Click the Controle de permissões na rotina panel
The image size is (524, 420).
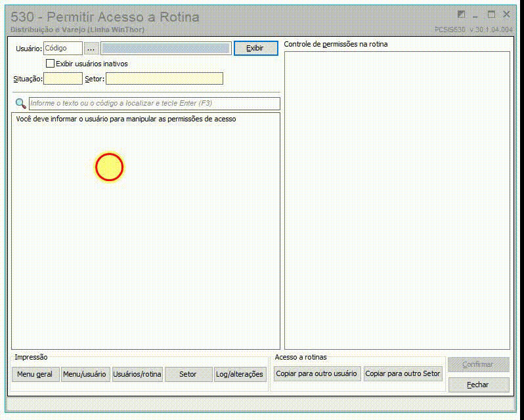[x=397, y=200]
